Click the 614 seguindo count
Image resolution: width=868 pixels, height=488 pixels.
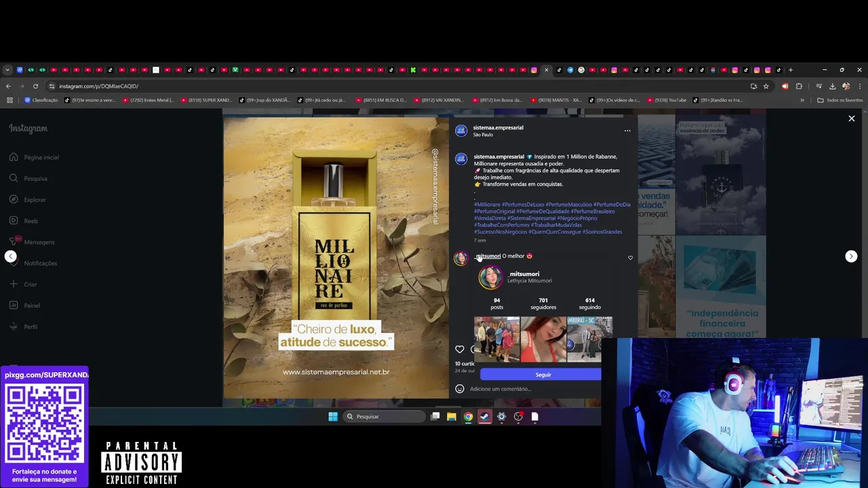pos(590,304)
